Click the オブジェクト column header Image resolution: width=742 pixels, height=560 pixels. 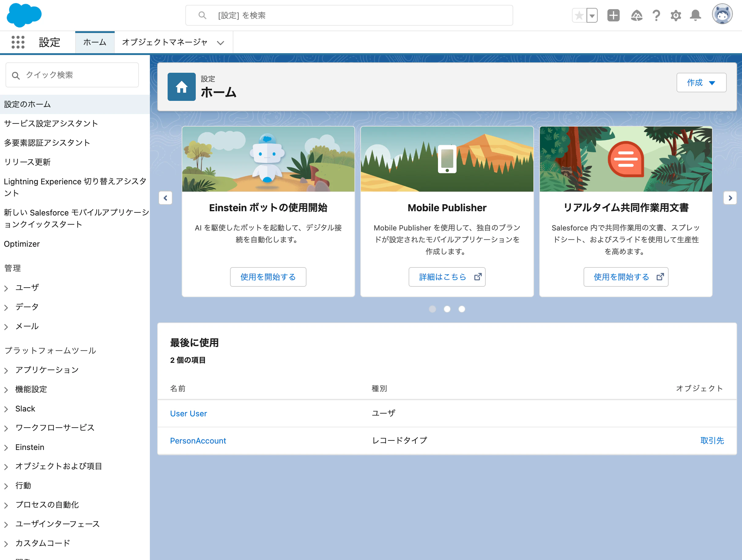point(700,388)
